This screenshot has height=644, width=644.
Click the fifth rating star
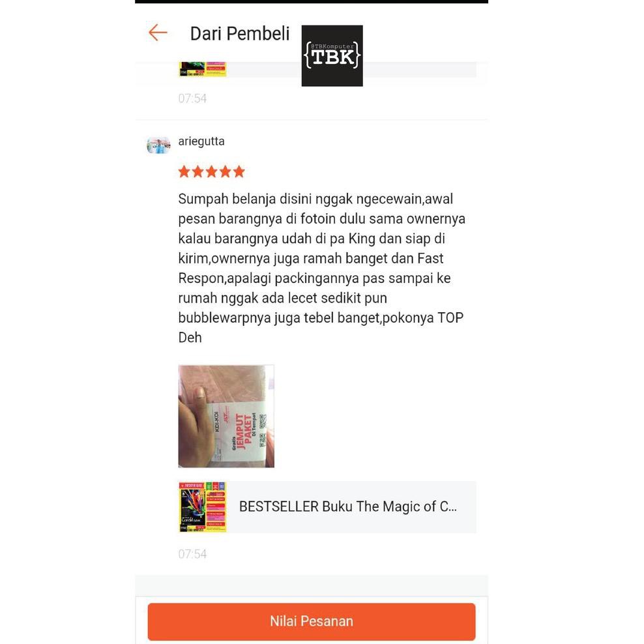pyautogui.click(x=239, y=171)
